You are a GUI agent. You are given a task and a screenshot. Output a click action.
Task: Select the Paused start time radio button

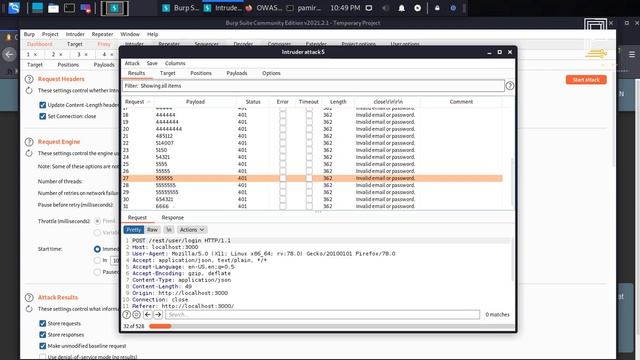point(97,272)
